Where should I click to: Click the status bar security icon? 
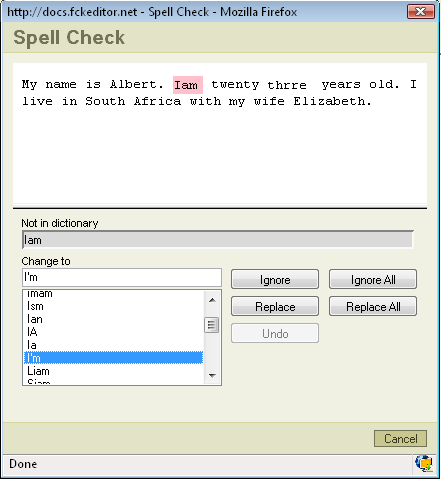coord(424,464)
